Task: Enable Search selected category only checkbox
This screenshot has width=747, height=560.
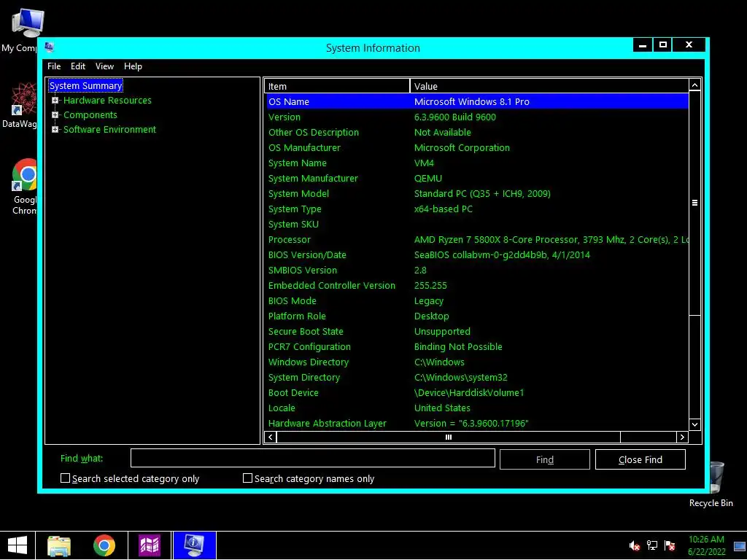Action: (x=65, y=478)
